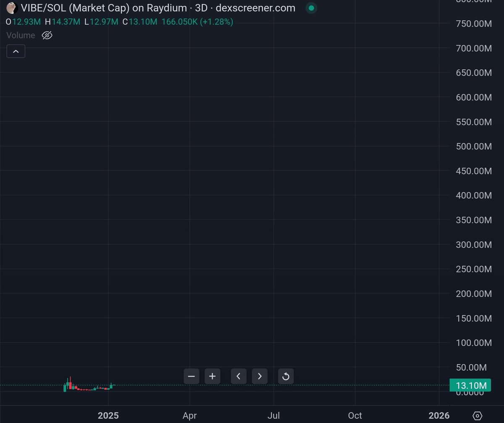Click the low value L12.97M
Screen dimensions: 504x423
[x=101, y=21]
